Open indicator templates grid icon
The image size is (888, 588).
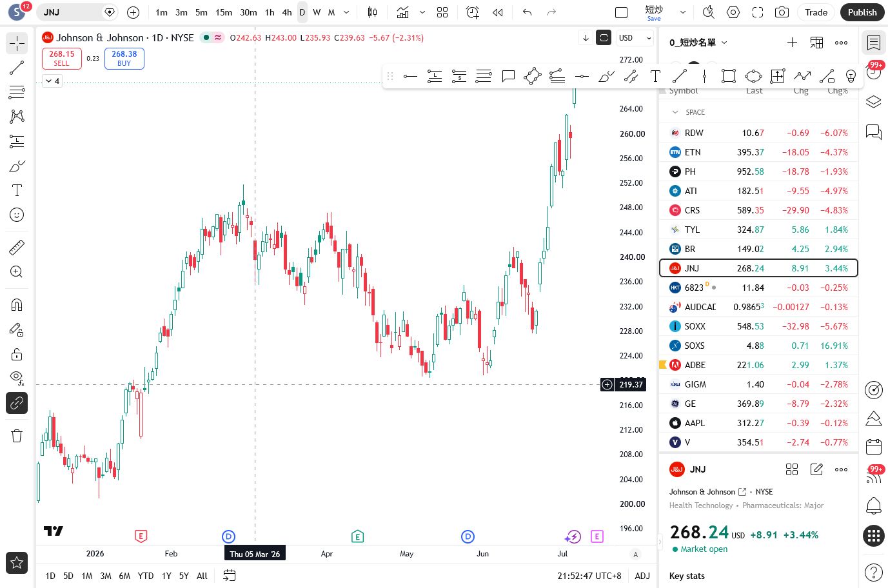(442, 12)
